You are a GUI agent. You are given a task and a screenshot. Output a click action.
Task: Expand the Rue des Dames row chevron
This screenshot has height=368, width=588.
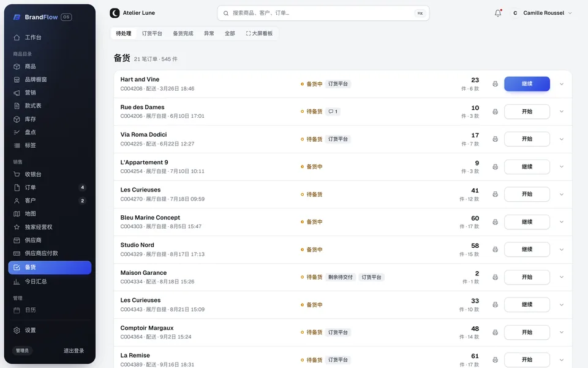click(x=562, y=112)
